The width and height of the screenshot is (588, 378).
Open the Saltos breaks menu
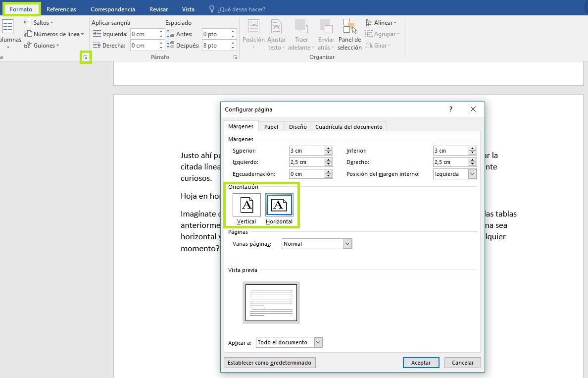39,22
